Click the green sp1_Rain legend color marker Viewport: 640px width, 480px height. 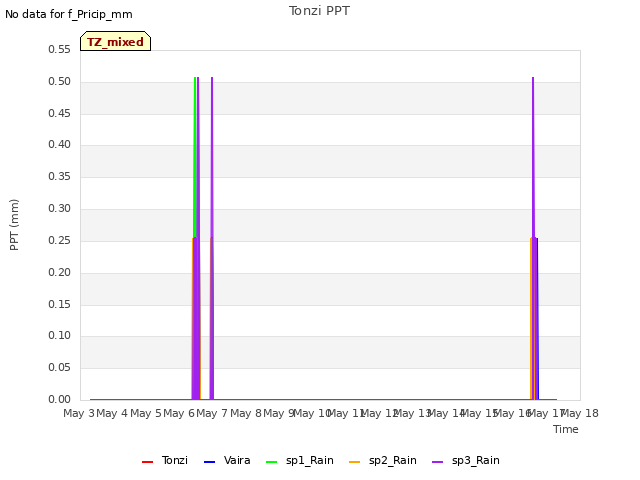[271, 462]
